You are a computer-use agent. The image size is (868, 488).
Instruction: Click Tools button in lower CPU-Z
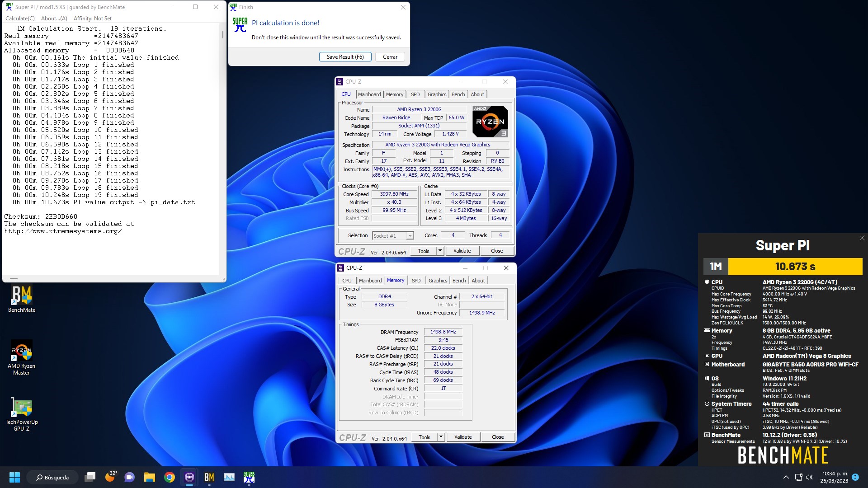(x=425, y=437)
